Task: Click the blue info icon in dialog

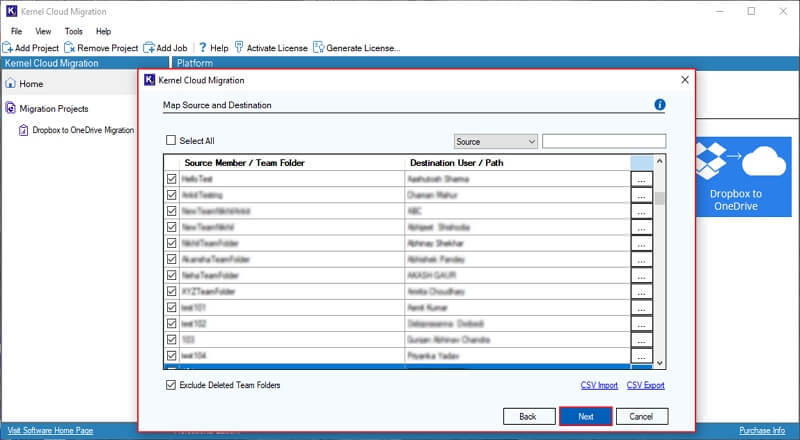Action: coord(660,105)
